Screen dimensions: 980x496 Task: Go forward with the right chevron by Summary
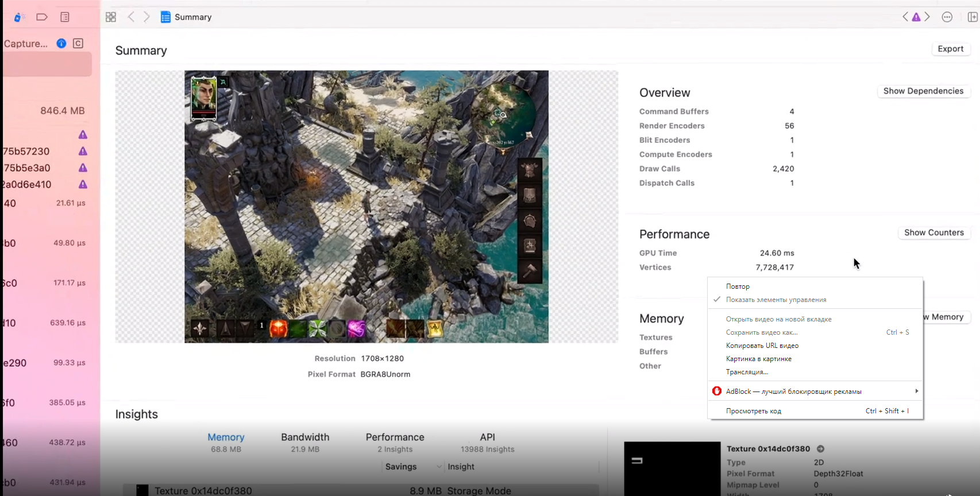click(147, 17)
